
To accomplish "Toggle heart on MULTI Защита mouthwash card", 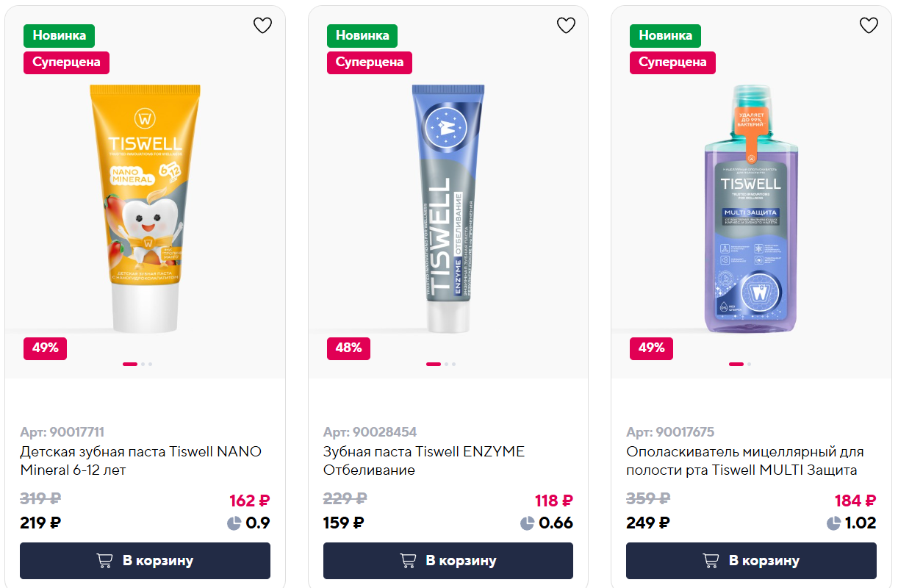I will tap(869, 26).
